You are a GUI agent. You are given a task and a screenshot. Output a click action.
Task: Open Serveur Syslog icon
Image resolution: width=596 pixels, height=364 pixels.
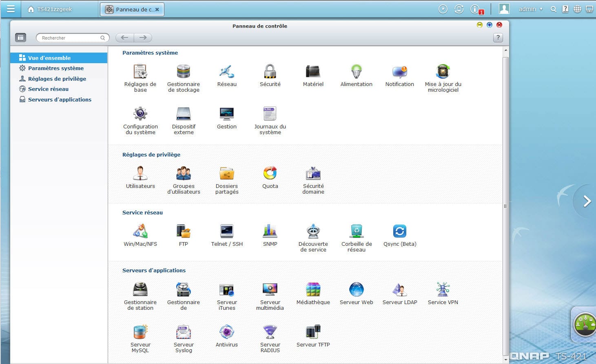coord(184,332)
